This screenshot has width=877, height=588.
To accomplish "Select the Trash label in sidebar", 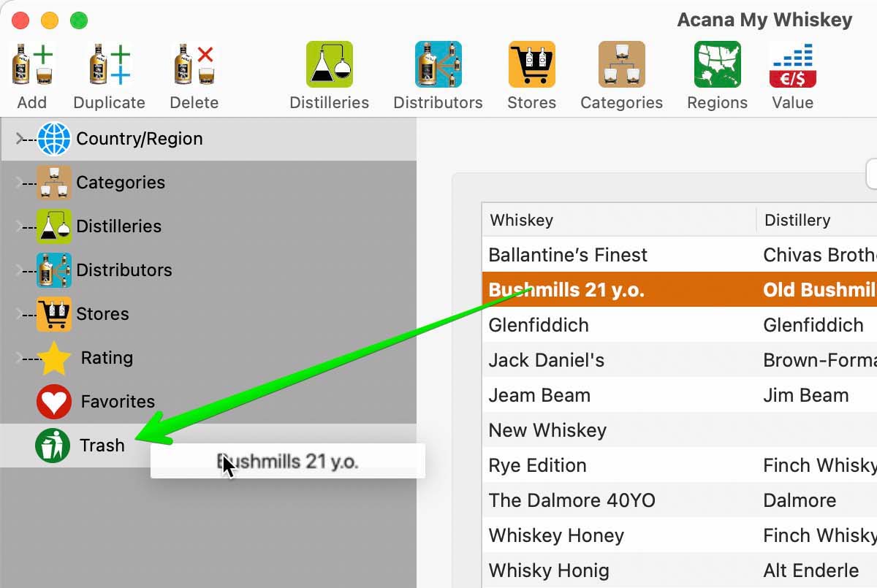I will pos(102,446).
